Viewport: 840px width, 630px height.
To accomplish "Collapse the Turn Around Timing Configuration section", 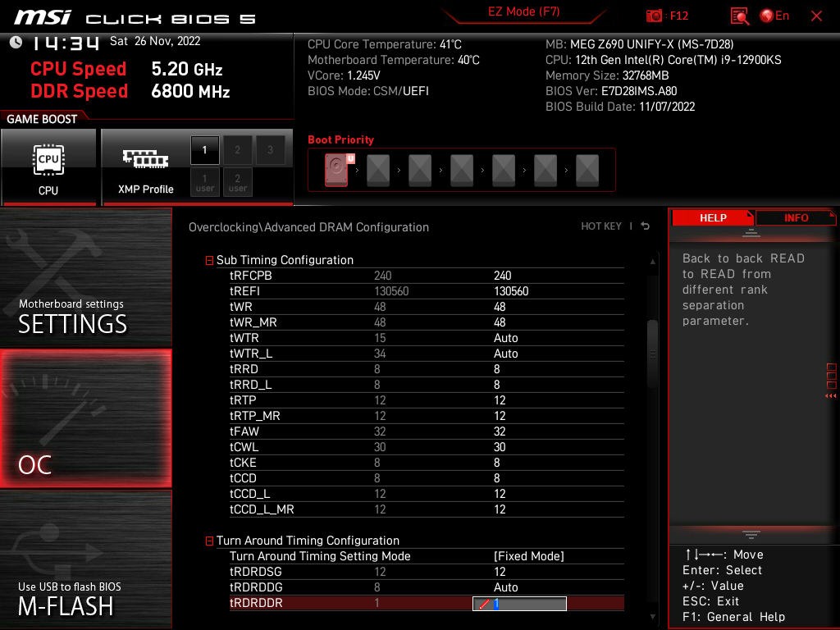I will coord(209,541).
